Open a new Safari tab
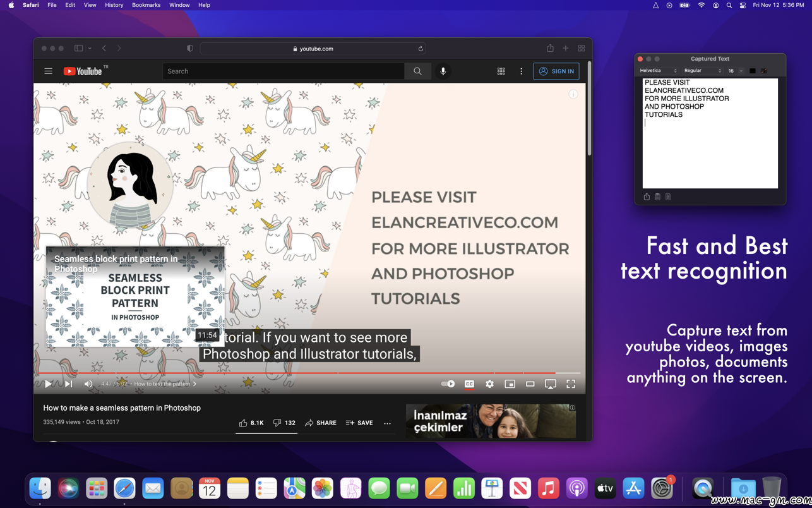This screenshot has height=508, width=812. (x=566, y=48)
